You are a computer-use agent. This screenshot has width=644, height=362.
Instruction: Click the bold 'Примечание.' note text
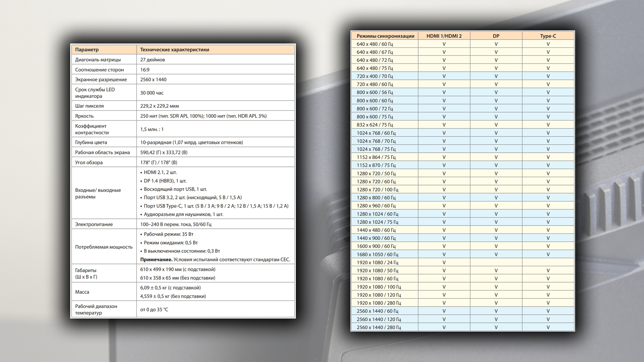156,260
